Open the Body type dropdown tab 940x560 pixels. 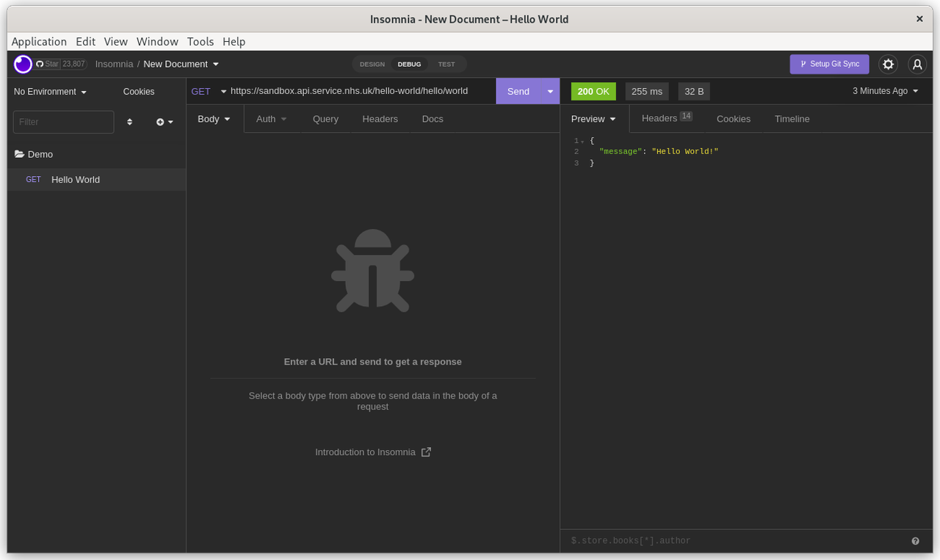point(214,119)
